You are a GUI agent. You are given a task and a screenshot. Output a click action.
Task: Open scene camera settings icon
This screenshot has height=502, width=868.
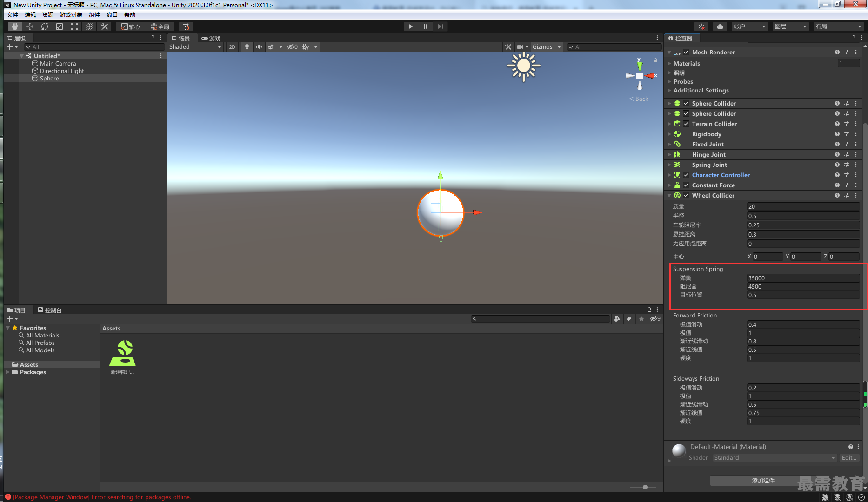pyautogui.click(x=520, y=47)
